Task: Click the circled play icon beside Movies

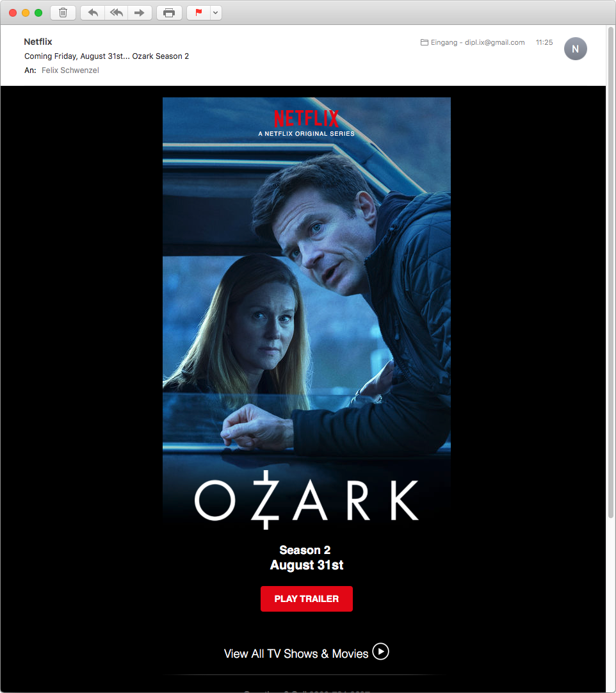Action: coord(380,651)
